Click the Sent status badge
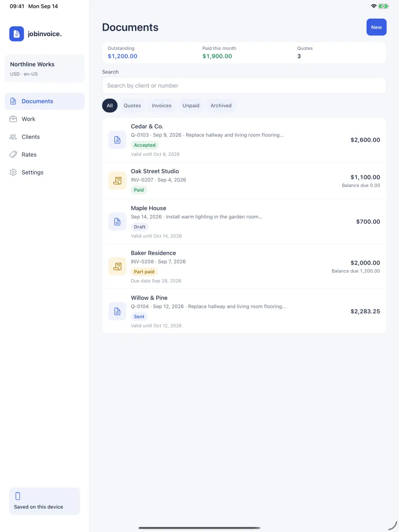This screenshot has height=532, width=399. click(139, 317)
